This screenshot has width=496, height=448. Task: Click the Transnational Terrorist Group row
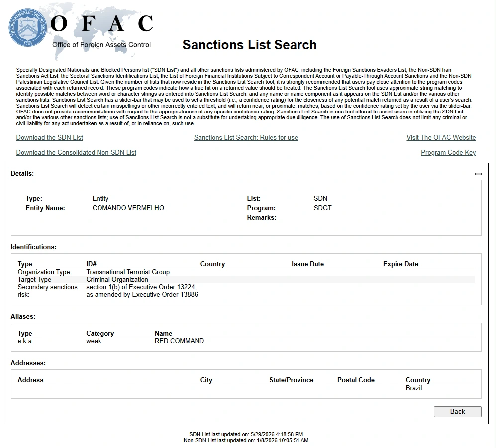tap(246, 272)
